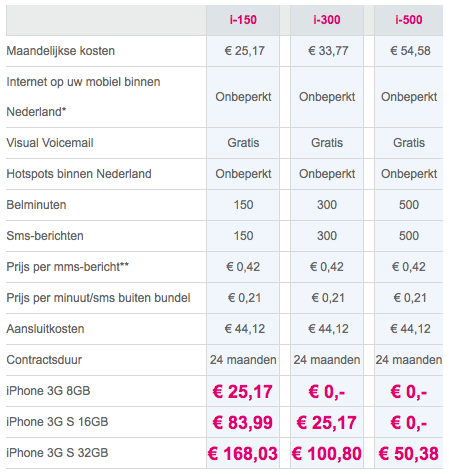
Task: Select iPhone 3G S 16GB price € 83,99
Action: click(x=243, y=423)
